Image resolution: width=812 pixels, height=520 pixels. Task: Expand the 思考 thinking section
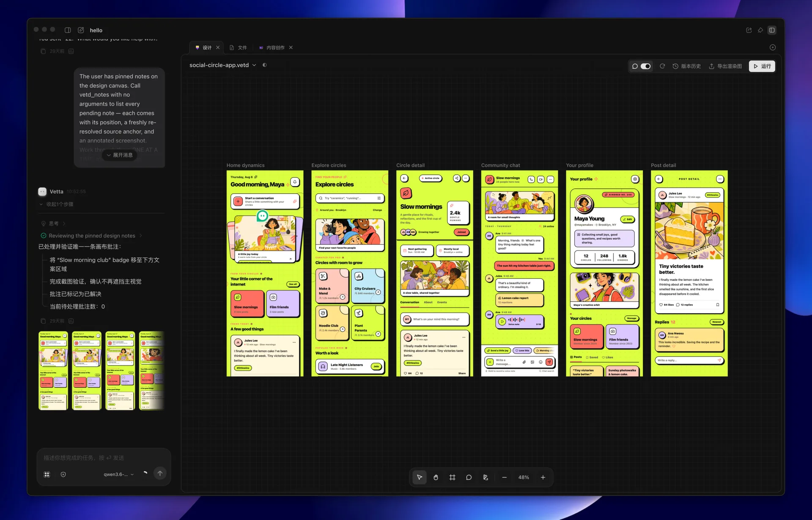tap(54, 223)
